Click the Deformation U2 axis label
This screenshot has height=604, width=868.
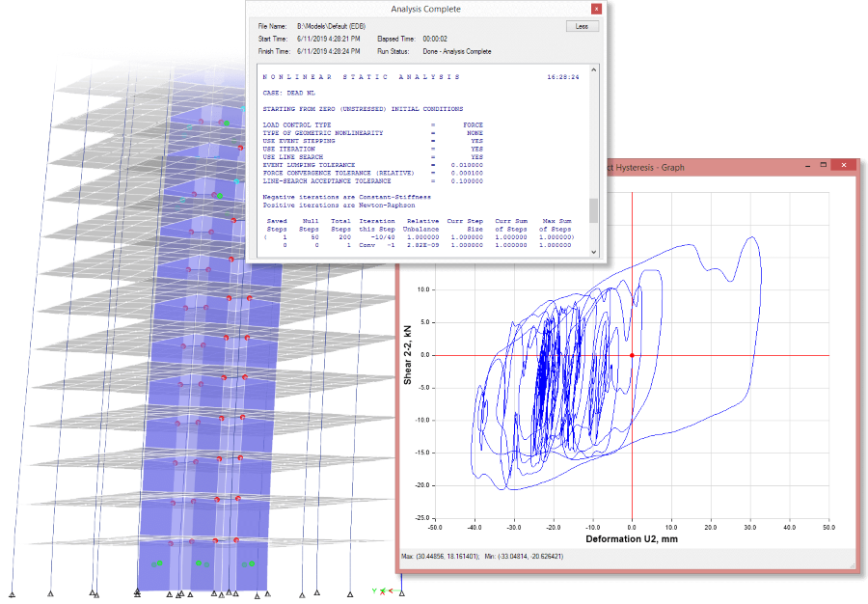coord(631,538)
